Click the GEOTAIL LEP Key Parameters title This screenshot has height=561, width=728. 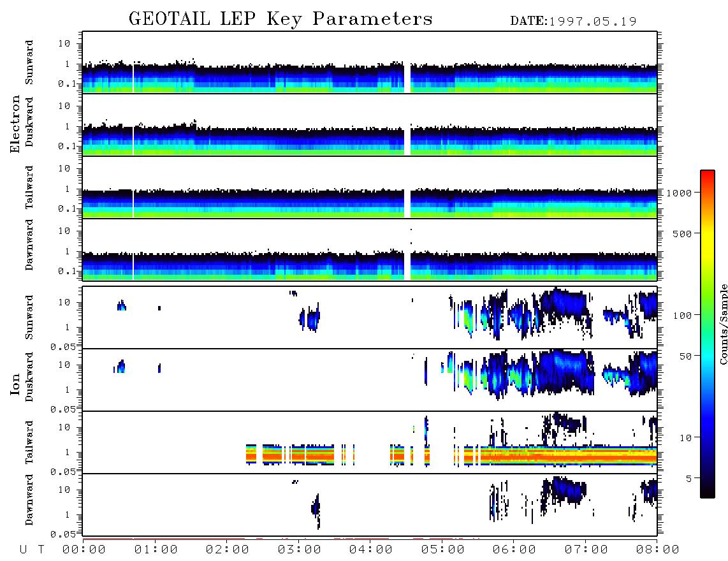pyautogui.click(x=280, y=19)
